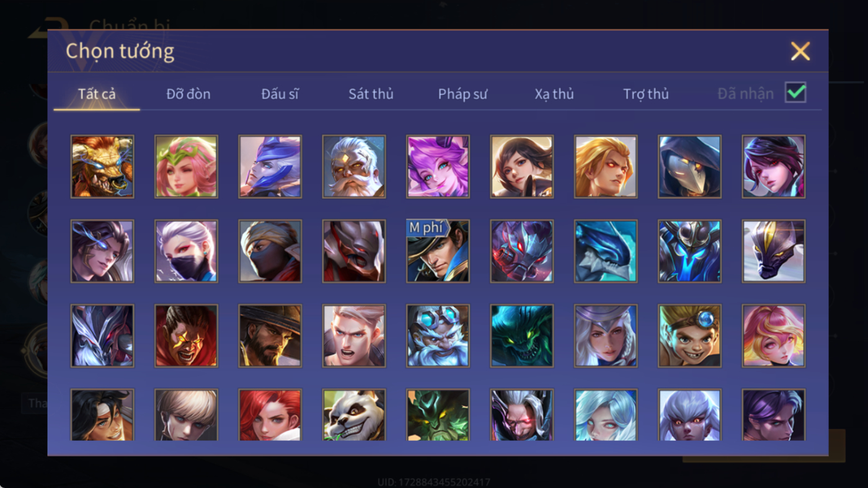Screen dimensions: 868x488
Task: Choose the white-bearded old man hero
Action: pyautogui.click(x=354, y=167)
